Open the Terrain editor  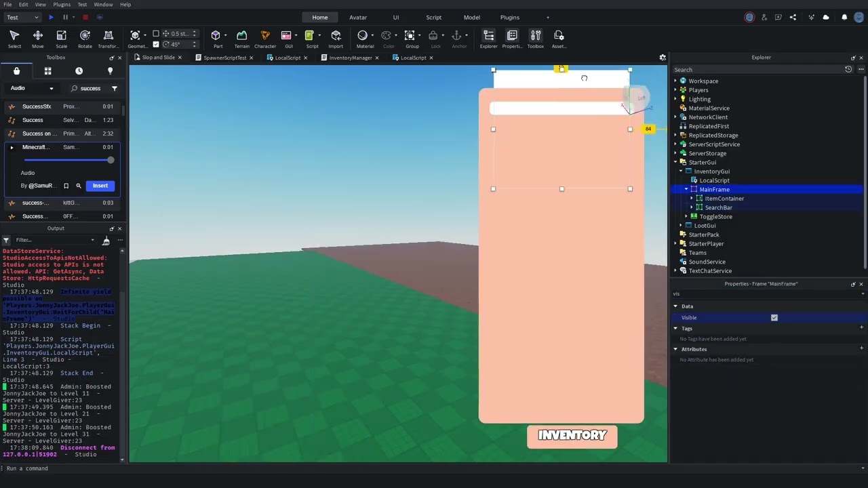pos(241,39)
